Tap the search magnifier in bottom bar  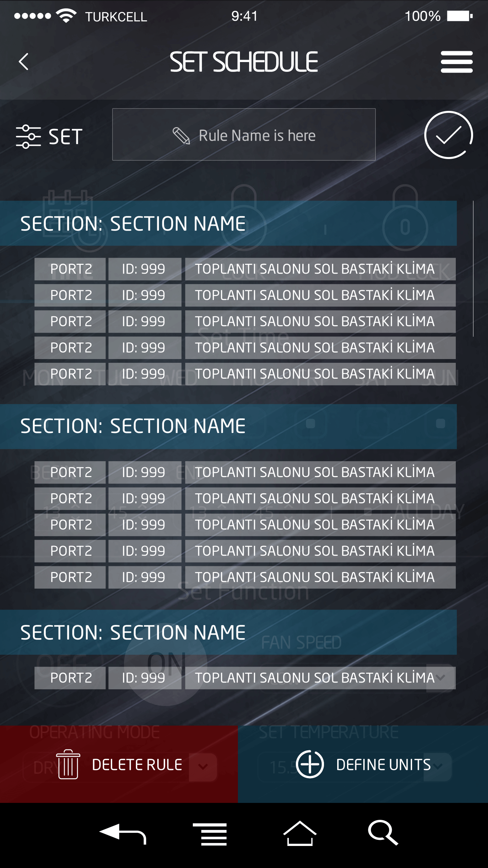point(383,833)
